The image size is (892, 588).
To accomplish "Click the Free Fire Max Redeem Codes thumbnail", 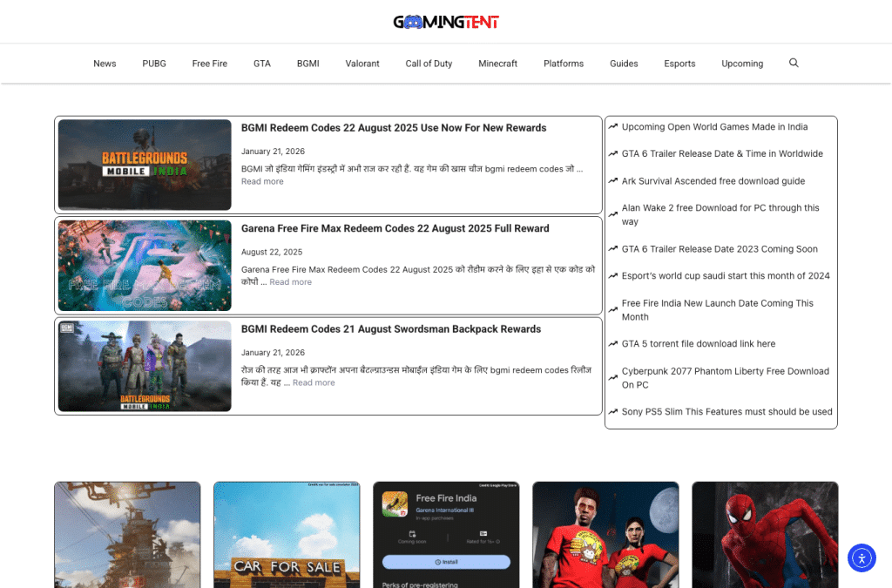I will click(x=145, y=266).
